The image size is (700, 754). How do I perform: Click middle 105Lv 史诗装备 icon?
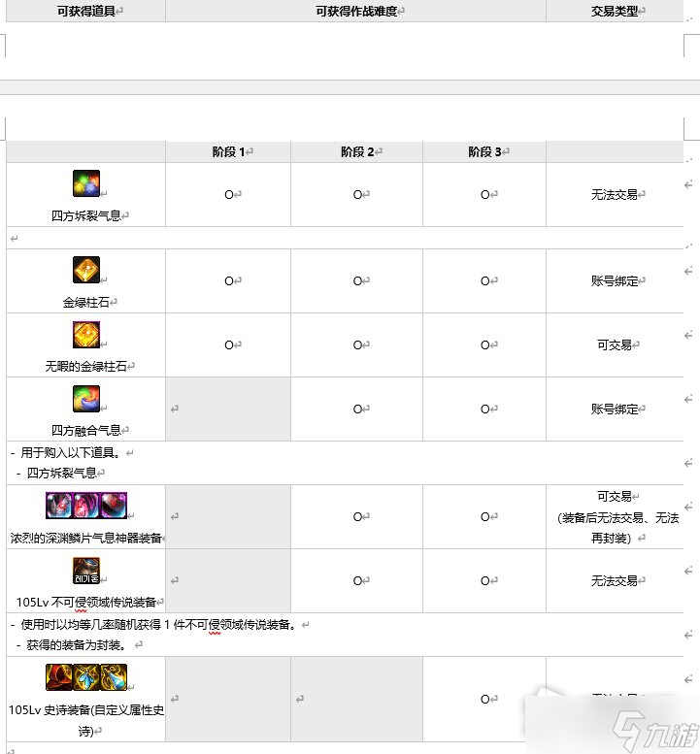coord(86,677)
